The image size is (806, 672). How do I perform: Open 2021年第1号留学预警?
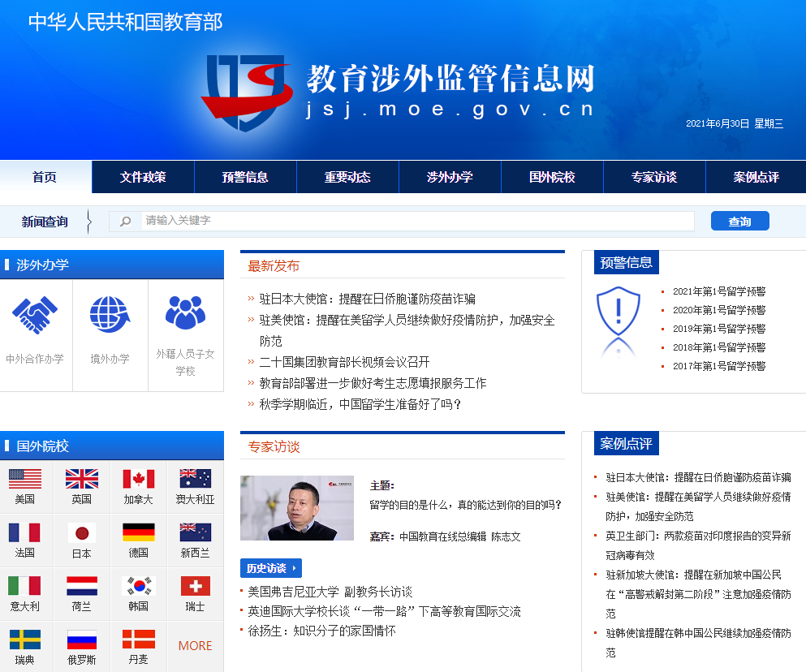[719, 291]
